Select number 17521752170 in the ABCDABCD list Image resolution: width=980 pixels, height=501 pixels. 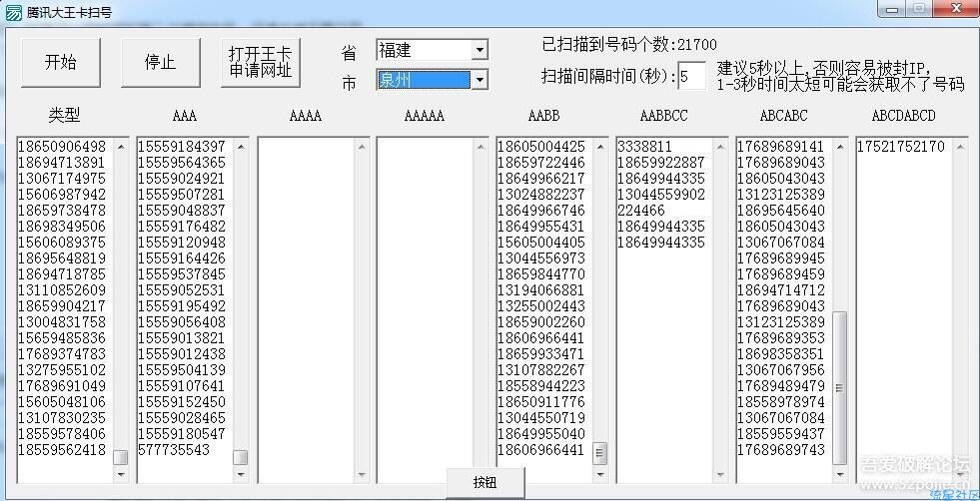click(901, 147)
